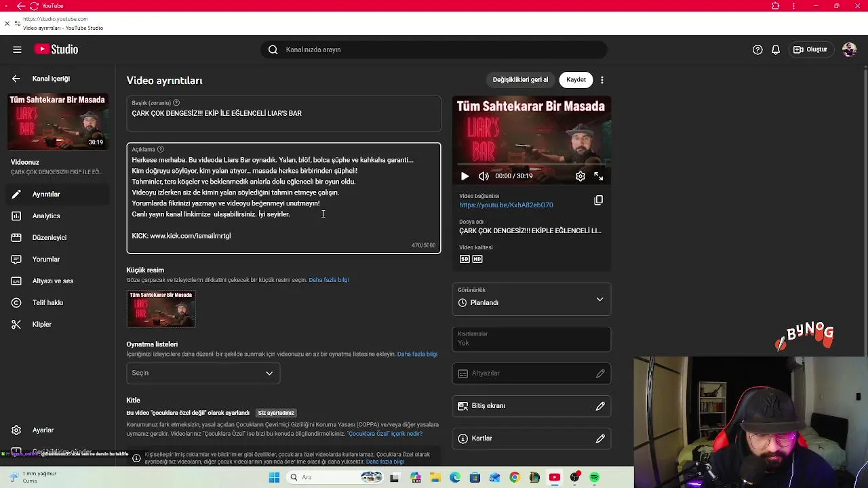Click Değişiklikleri geri al button
The height and width of the screenshot is (488, 868).
520,80
